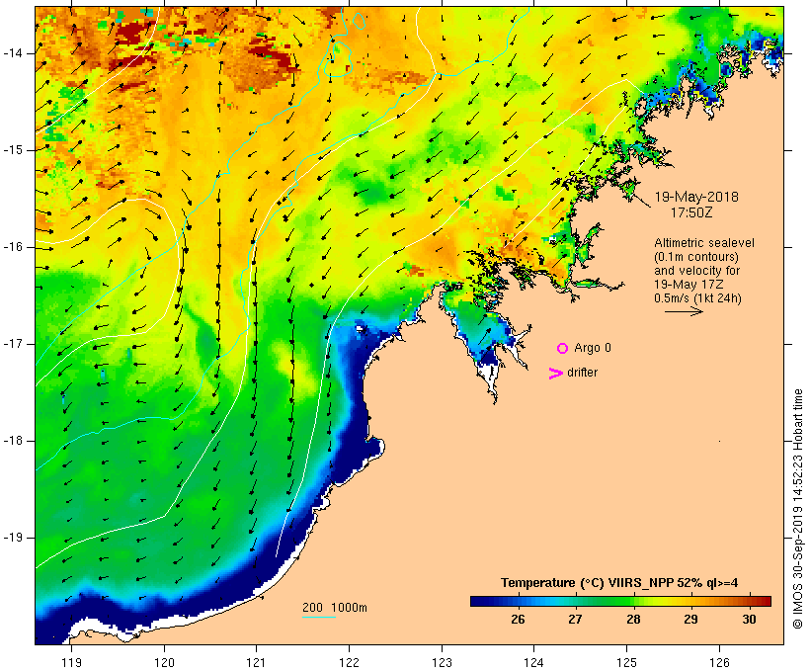
Task: Click colorbar tick label '30'
Action: pyautogui.click(x=749, y=620)
